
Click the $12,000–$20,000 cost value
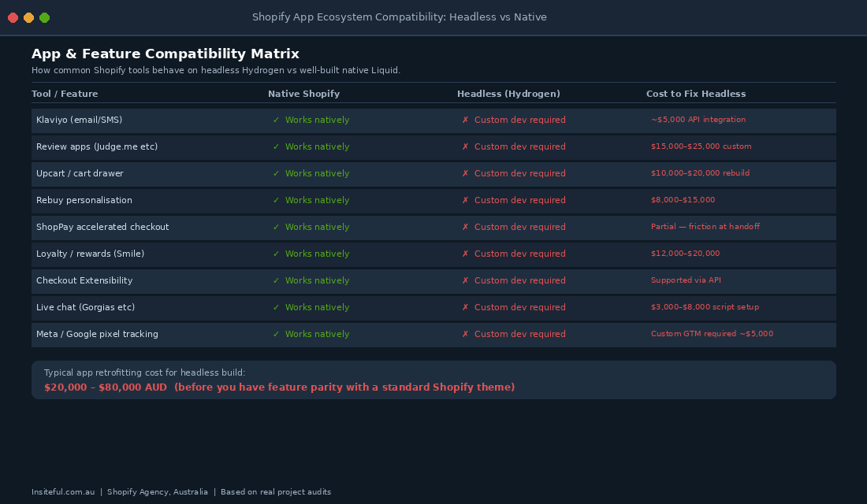tap(685, 254)
